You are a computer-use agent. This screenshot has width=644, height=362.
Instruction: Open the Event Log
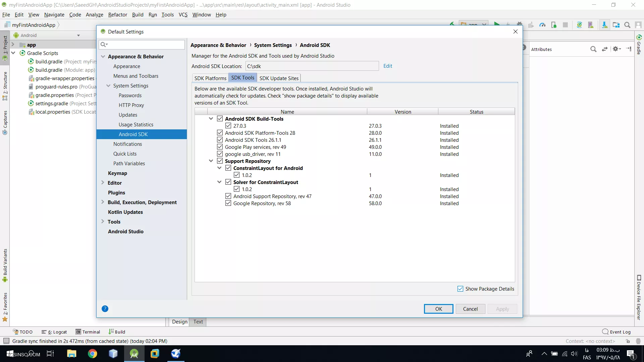[616, 332]
